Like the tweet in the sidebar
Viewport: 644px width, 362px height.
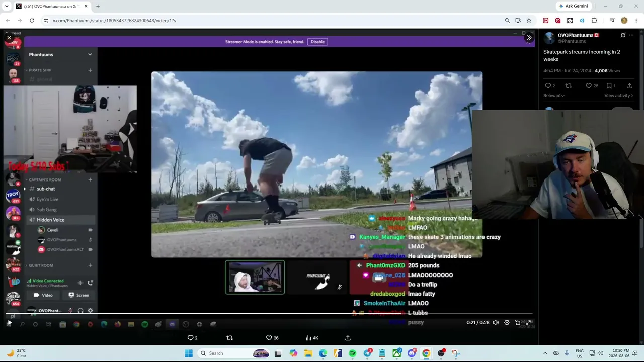592,86
